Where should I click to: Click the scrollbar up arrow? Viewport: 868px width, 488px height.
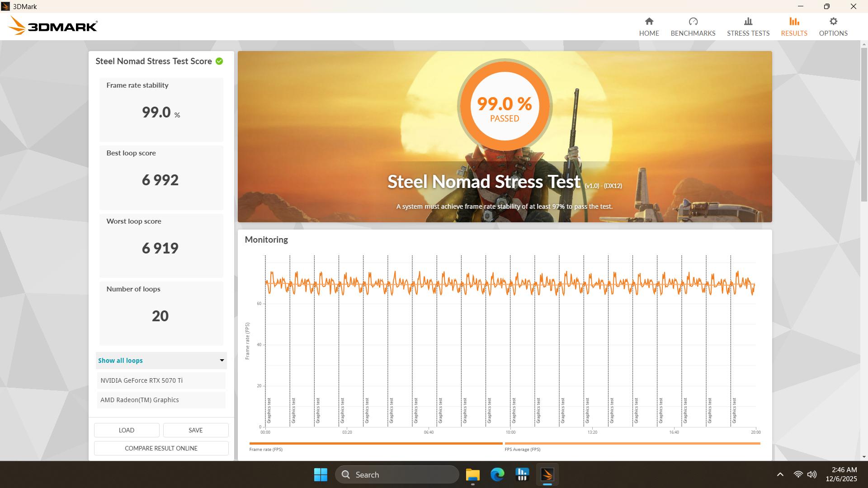[x=864, y=44]
